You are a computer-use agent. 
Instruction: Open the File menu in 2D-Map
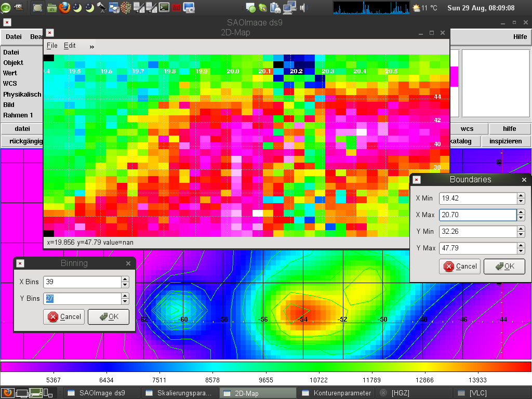coord(52,46)
